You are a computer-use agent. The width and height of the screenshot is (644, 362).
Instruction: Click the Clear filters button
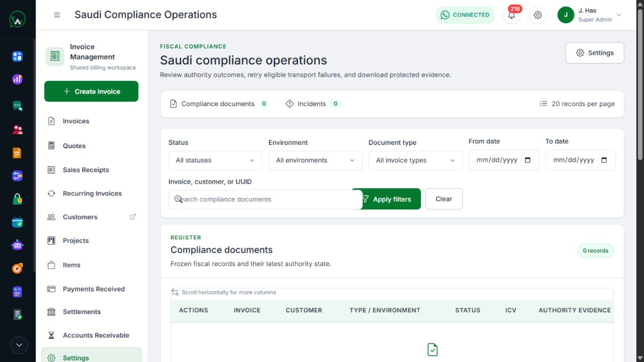pyautogui.click(x=444, y=199)
